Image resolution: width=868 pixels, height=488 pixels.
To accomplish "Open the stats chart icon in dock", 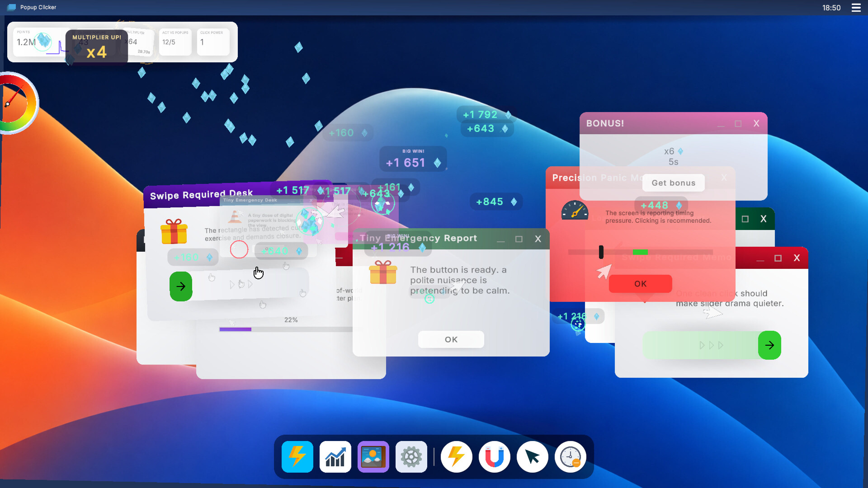I will 335,457.
